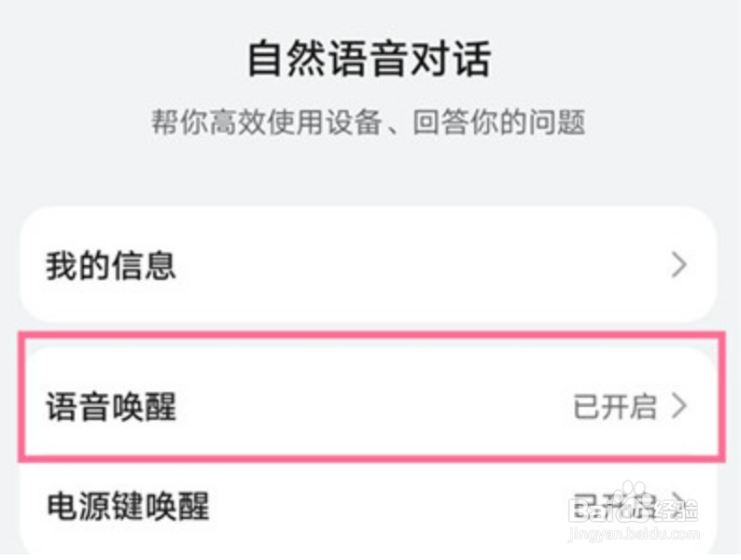Open the 我的信息 menu item
The height and width of the screenshot is (560, 741).
[x=111, y=266]
